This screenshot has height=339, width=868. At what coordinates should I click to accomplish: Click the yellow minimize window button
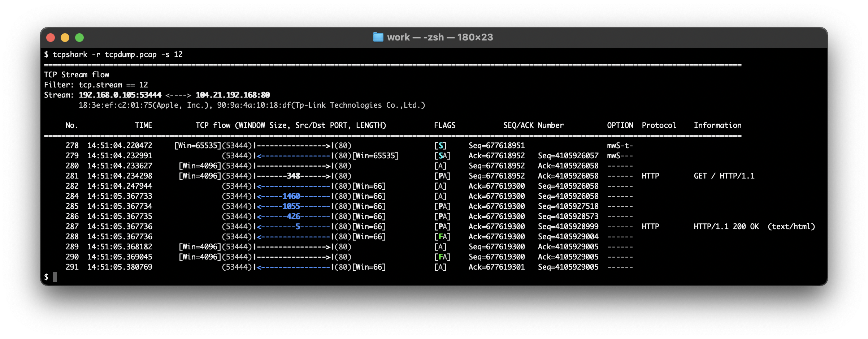coord(65,38)
